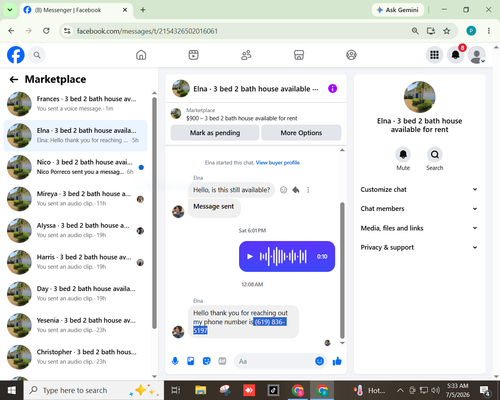500x400 pixels.
Task: Choose a sticker icon
Action: coord(207,361)
